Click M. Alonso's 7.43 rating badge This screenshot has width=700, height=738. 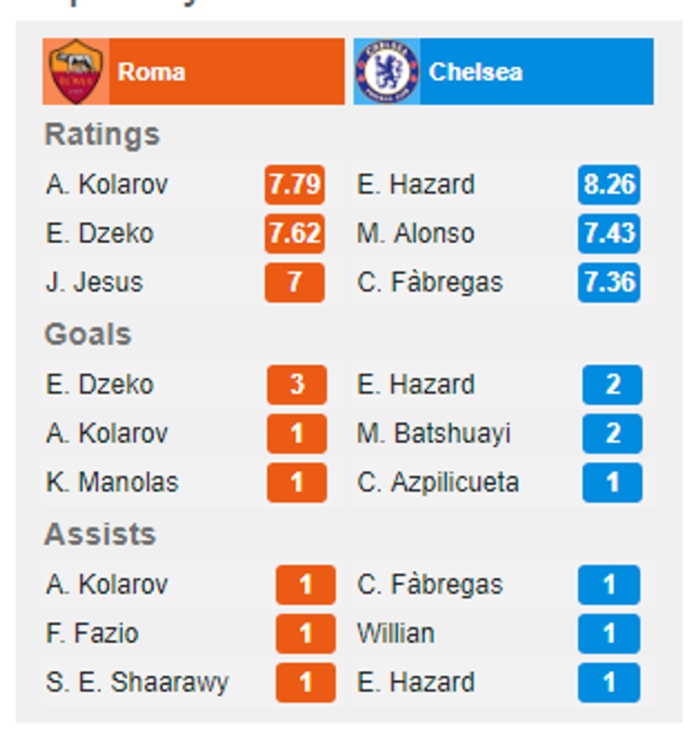pos(609,234)
